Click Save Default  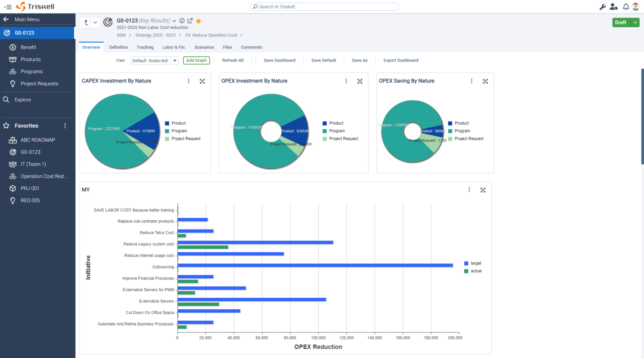[x=324, y=60]
